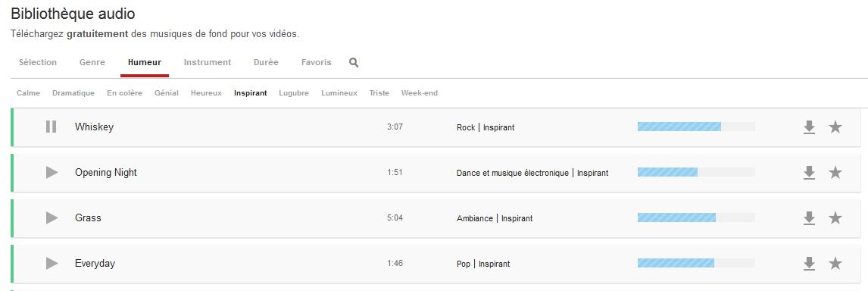
Task: Play the Opening Night track
Action: point(52,172)
